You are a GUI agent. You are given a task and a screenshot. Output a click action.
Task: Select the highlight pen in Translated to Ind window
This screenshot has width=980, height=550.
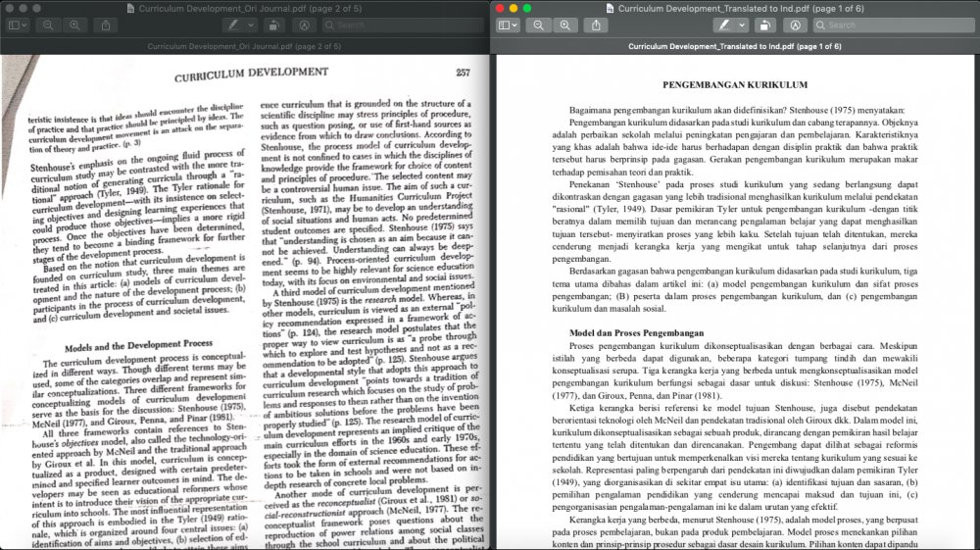point(724,25)
